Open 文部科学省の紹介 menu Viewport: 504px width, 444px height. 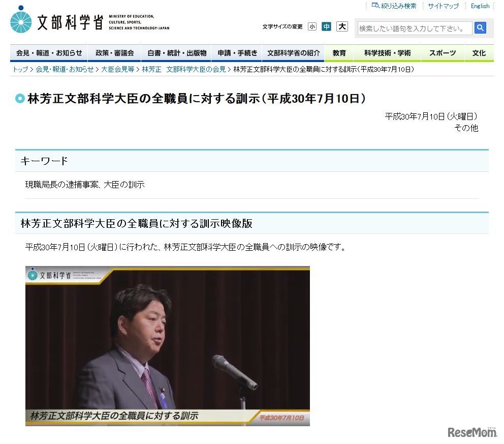pos(293,53)
